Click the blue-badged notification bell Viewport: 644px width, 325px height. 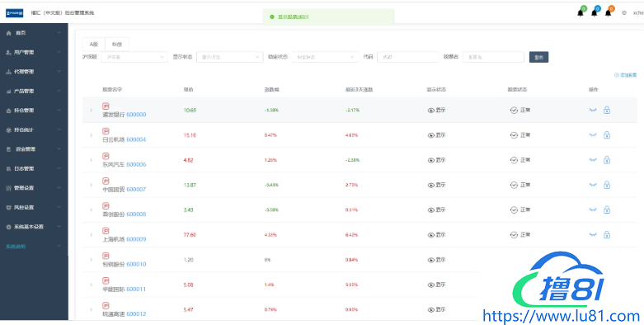tap(595, 13)
